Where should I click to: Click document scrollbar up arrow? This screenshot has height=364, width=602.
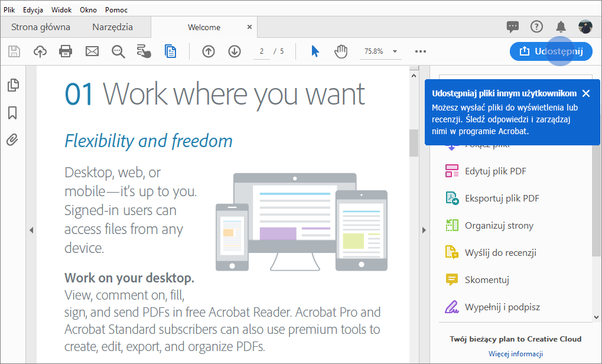[414, 76]
